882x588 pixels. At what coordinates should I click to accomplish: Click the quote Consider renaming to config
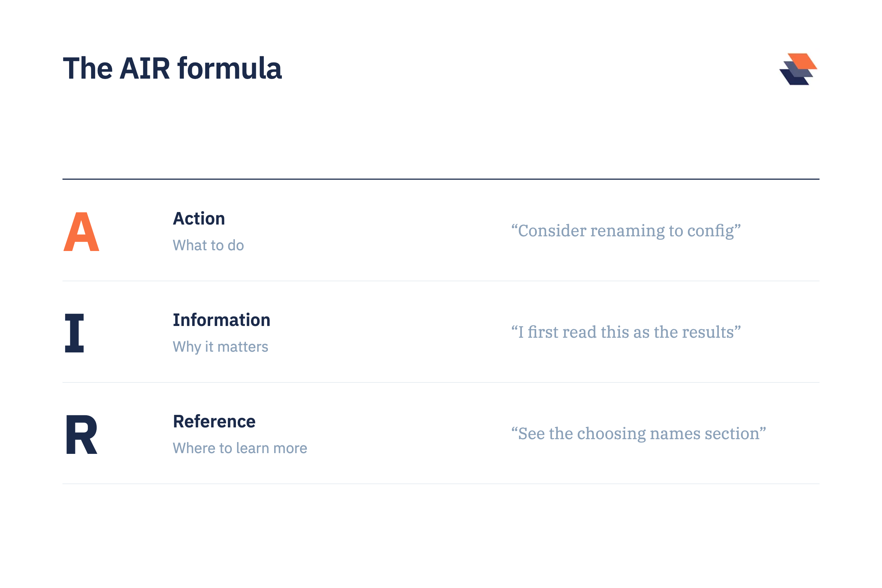[x=626, y=231]
